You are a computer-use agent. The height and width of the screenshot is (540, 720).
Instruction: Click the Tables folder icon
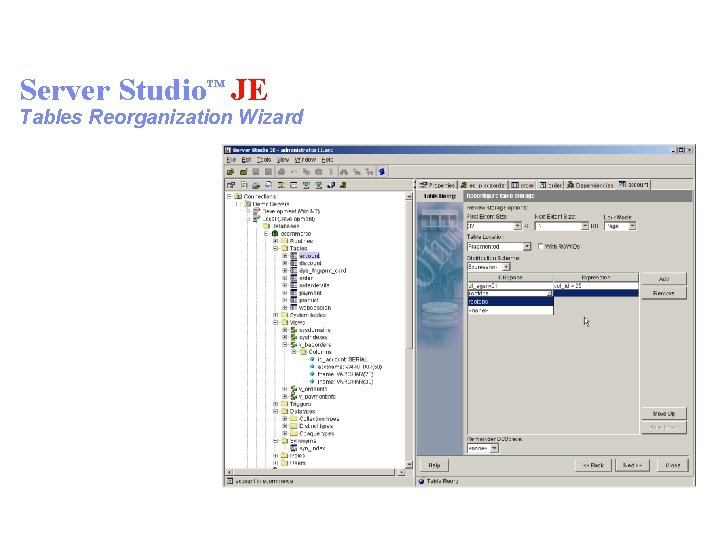(284, 248)
